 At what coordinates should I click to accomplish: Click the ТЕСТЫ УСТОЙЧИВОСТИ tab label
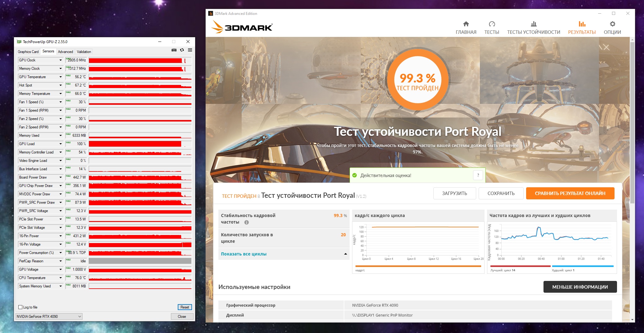point(534,32)
